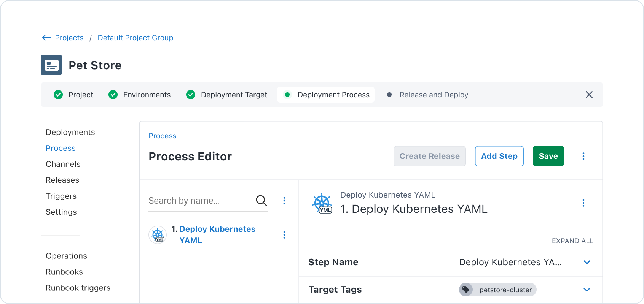Open the kebab menu beside the Save button

(x=583, y=156)
